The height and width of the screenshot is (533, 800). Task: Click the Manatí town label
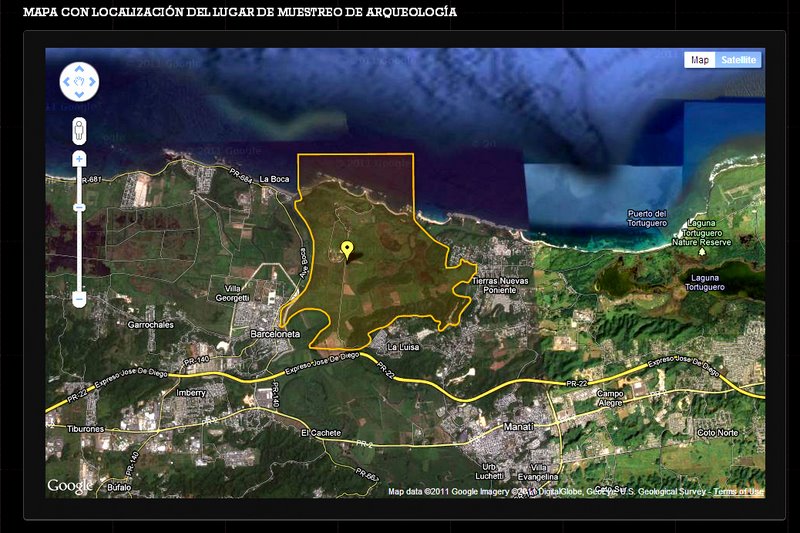click(518, 427)
